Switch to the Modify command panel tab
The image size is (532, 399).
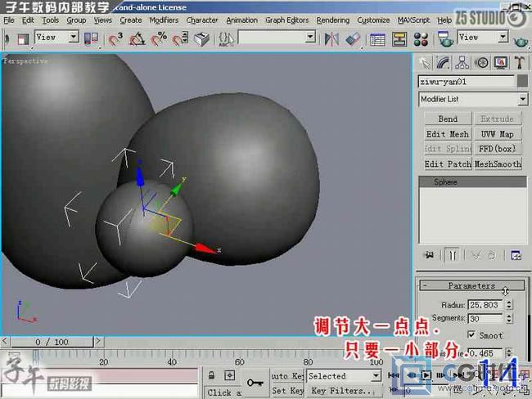[x=443, y=63]
